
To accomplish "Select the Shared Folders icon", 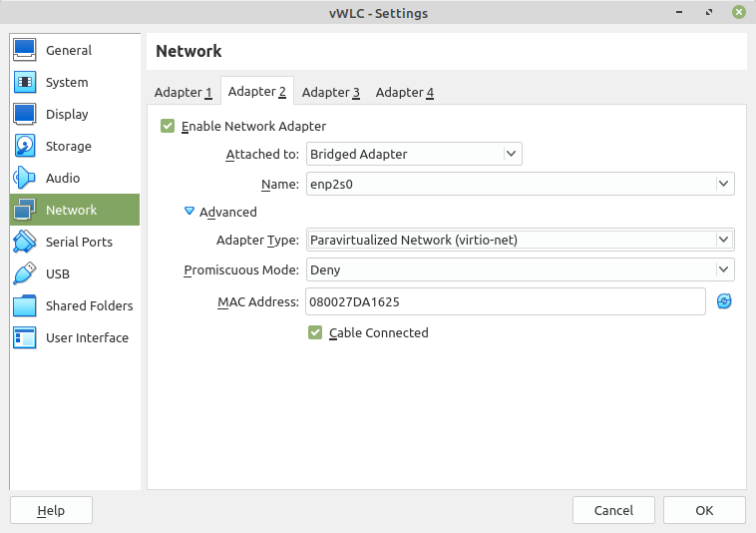I will point(25,305).
